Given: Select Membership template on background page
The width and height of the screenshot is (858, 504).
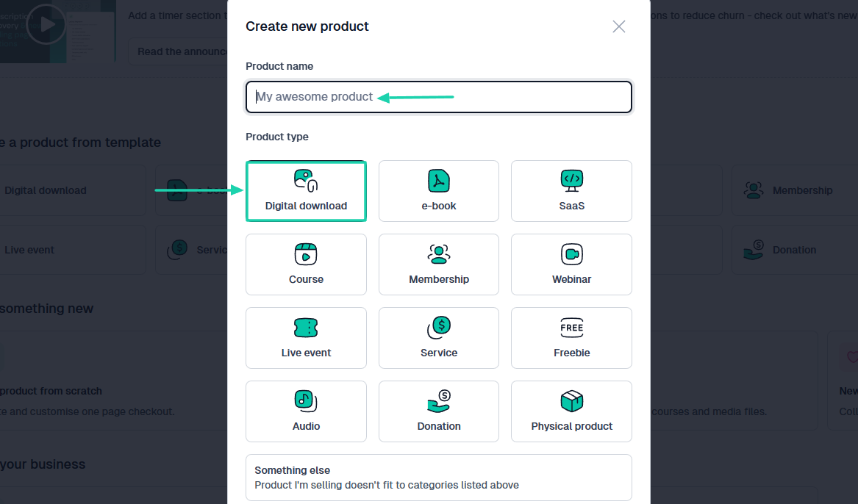Looking at the screenshot, I should pyautogui.click(x=795, y=190).
